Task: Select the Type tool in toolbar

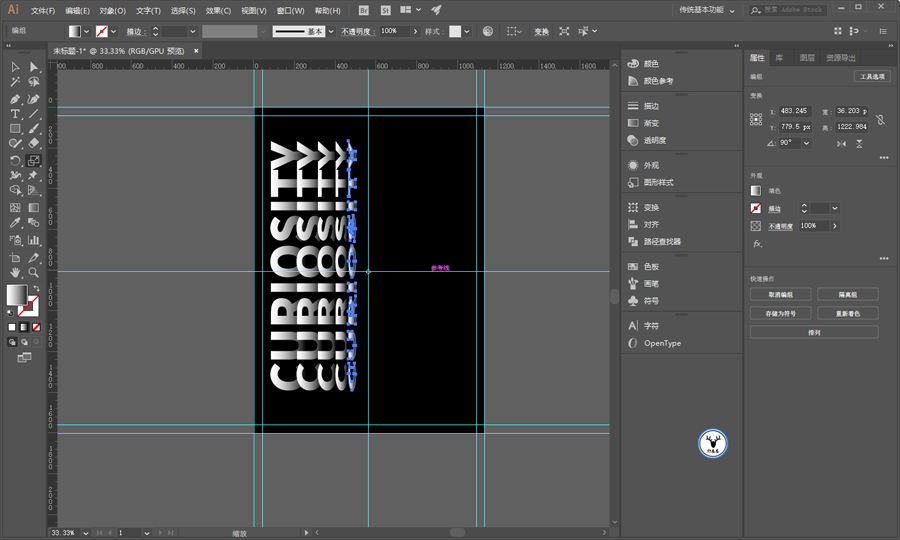Action: [x=15, y=114]
